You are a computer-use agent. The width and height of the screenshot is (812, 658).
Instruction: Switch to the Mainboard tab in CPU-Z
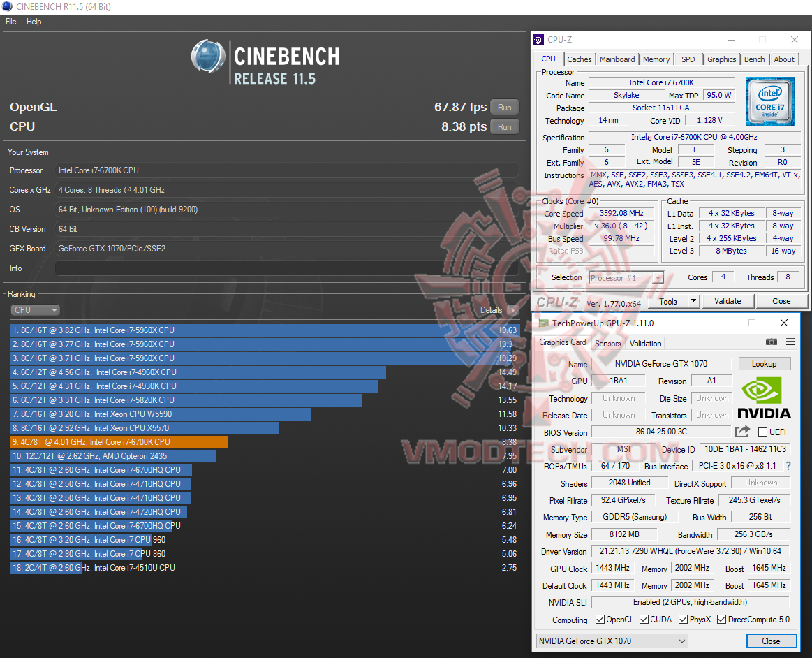[617, 59]
